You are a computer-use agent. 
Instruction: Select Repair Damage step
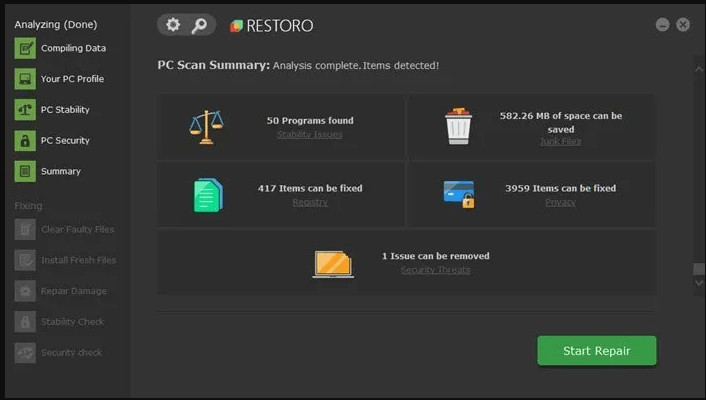click(74, 291)
